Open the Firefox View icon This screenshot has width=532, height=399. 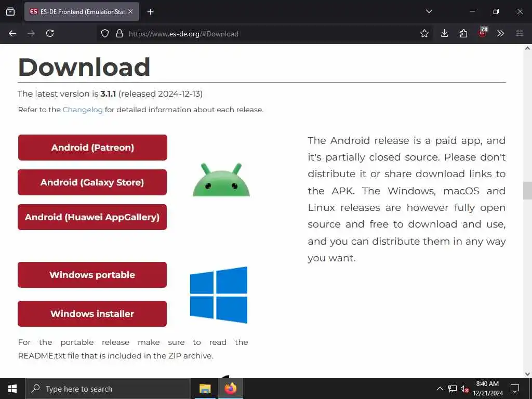pos(10,11)
